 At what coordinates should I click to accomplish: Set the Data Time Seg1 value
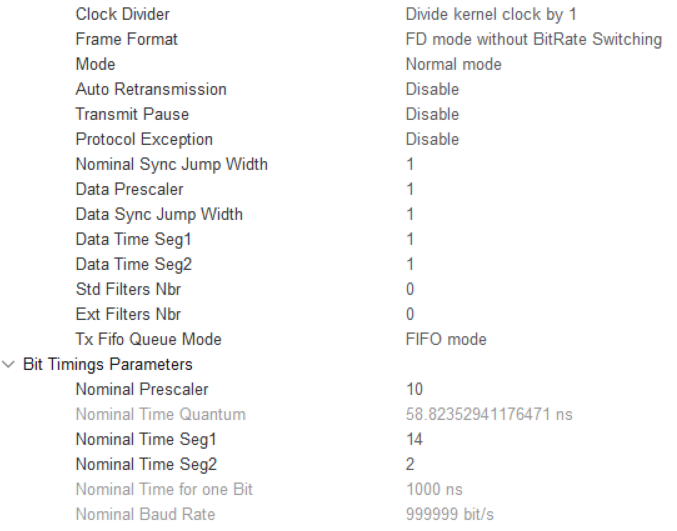(410, 239)
